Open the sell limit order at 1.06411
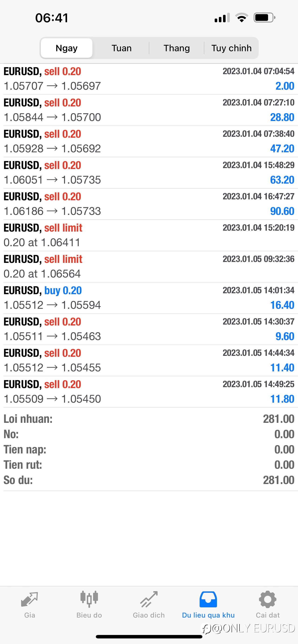This screenshot has height=644, width=298. coord(149,236)
